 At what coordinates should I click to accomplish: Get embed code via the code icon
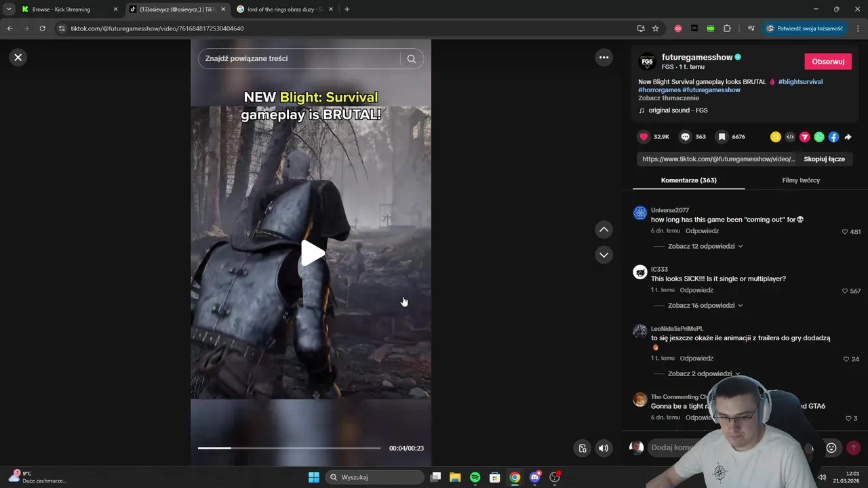(790, 137)
